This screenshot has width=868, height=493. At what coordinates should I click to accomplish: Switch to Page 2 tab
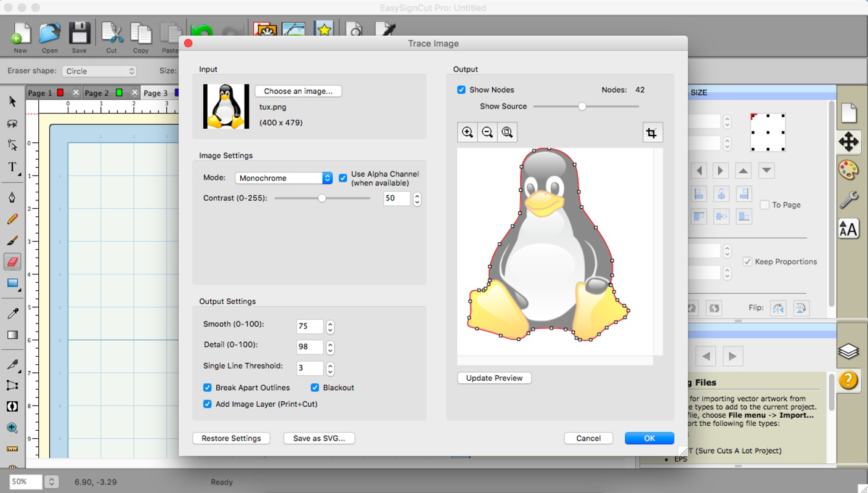point(97,93)
